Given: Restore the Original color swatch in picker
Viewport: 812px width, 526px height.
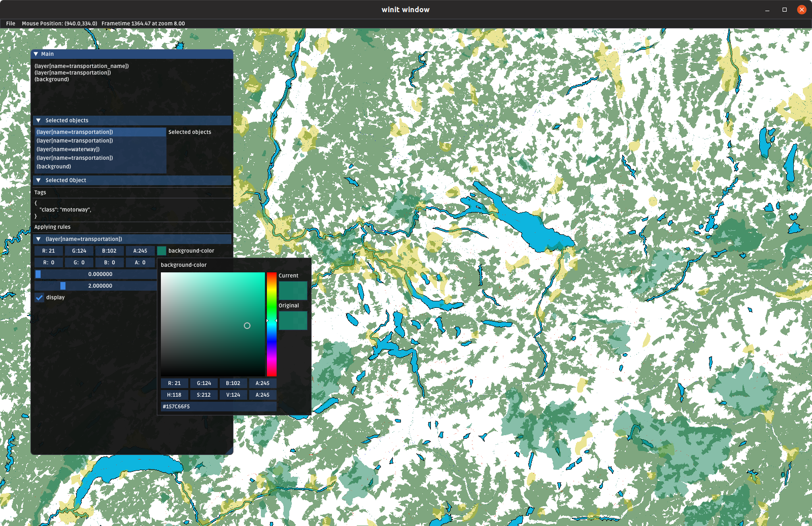Looking at the screenshot, I should coord(293,321).
